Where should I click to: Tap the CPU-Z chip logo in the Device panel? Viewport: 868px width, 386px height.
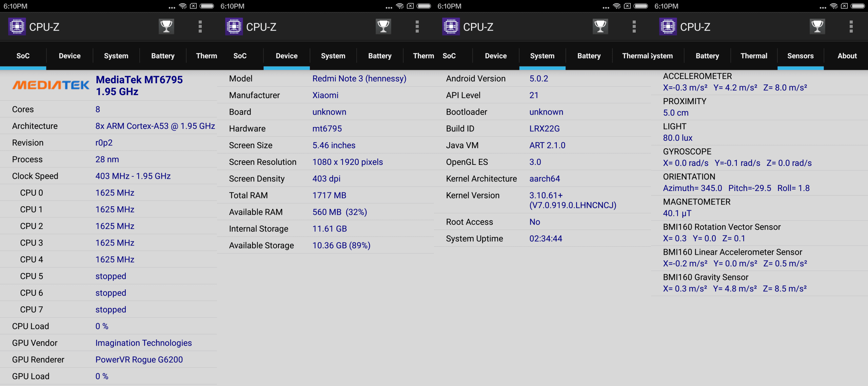(234, 26)
